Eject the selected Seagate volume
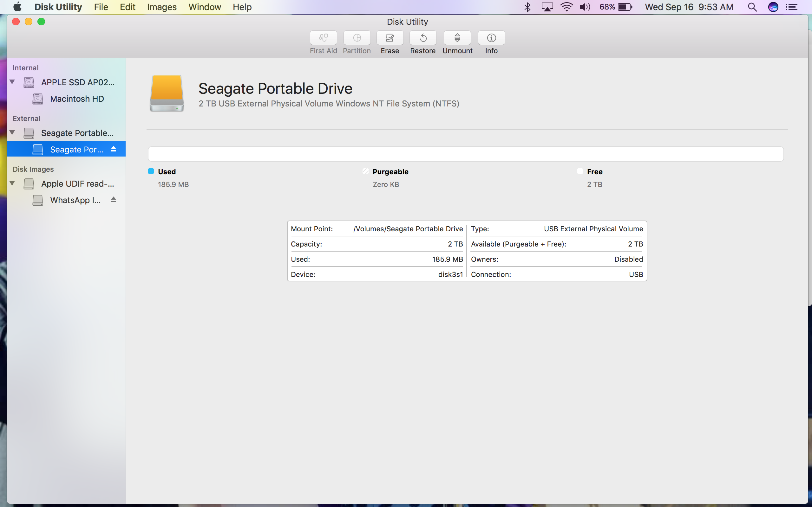 click(114, 149)
